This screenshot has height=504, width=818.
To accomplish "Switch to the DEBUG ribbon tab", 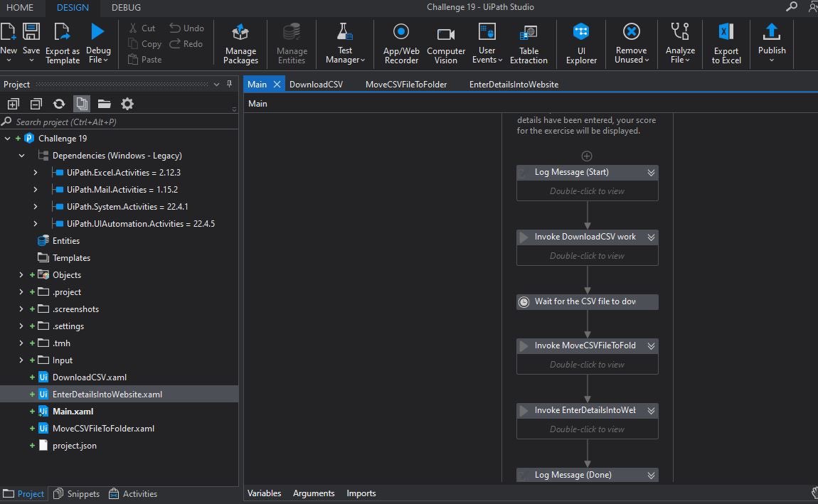I will (x=126, y=7).
